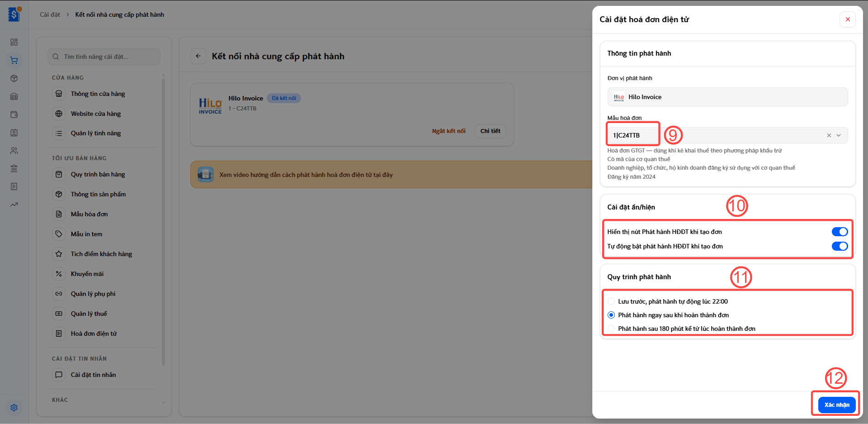The image size is (868, 424).
Task: Click the settings sidebar scrollbar
Action: click(x=163, y=222)
